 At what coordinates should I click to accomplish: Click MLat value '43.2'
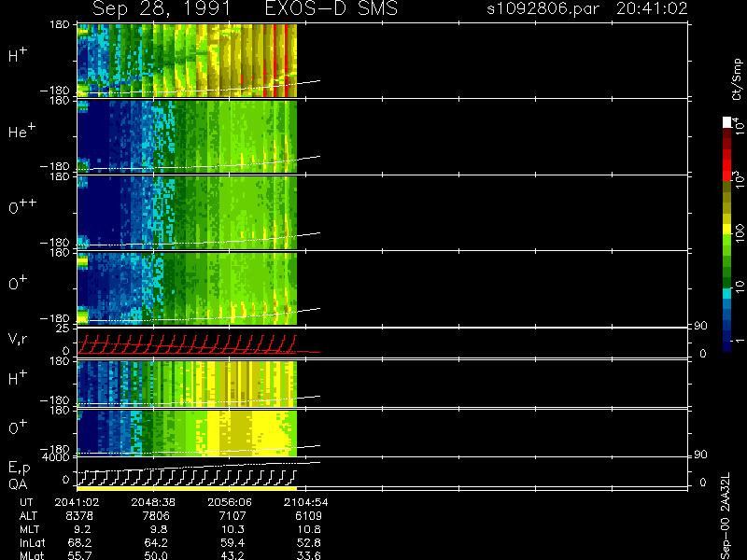point(233,555)
